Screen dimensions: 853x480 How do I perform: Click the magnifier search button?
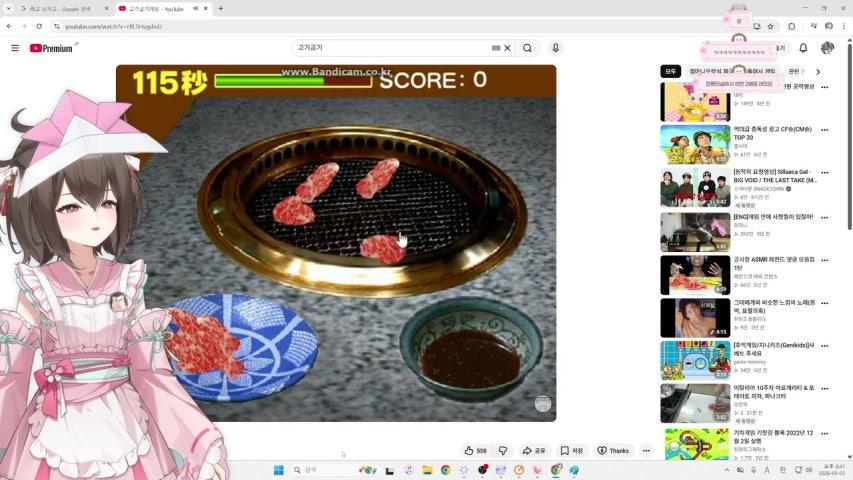527,48
